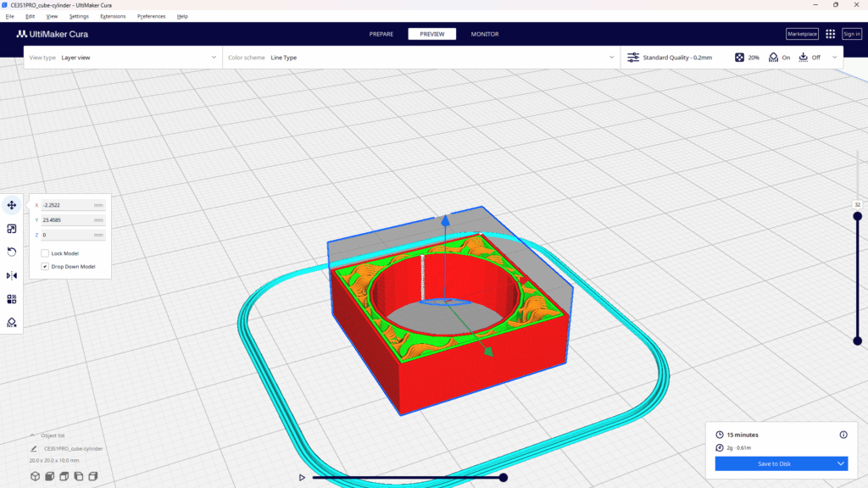The width and height of the screenshot is (868, 488).
Task: Click the Sign in button
Action: tap(850, 34)
